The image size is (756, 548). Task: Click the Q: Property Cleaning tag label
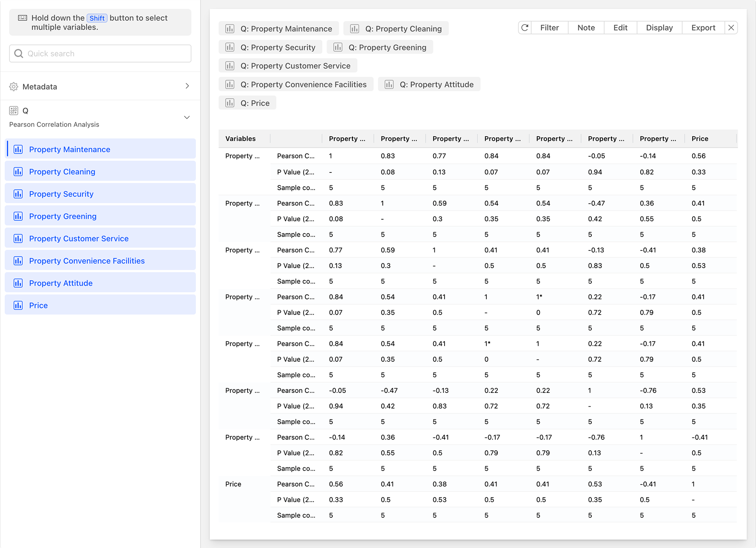403,29
